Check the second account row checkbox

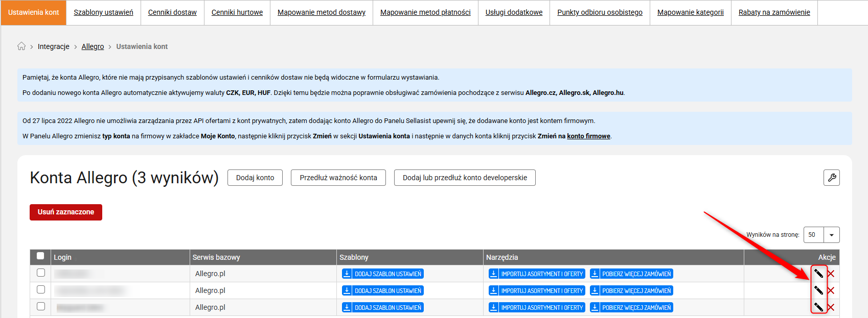click(x=41, y=289)
